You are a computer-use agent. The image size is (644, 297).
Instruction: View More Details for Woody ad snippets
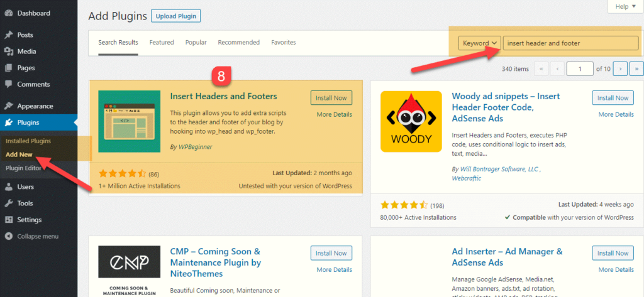point(616,114)
